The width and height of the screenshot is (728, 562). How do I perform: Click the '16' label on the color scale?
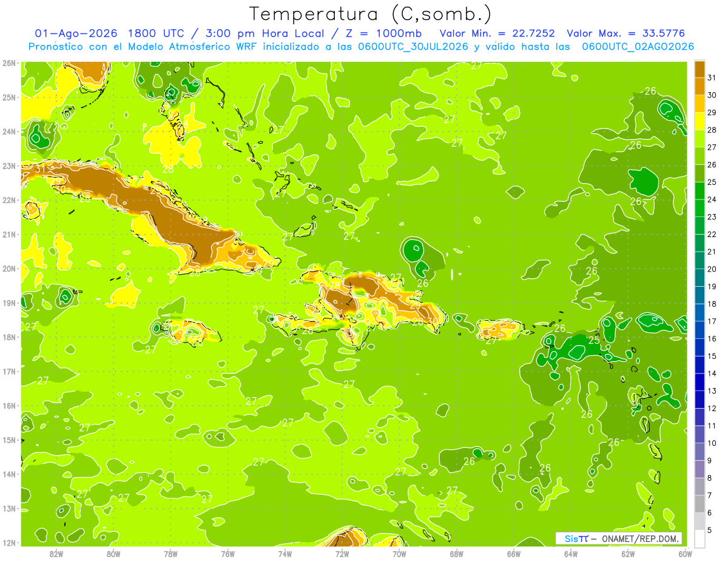tap(712, 339)
